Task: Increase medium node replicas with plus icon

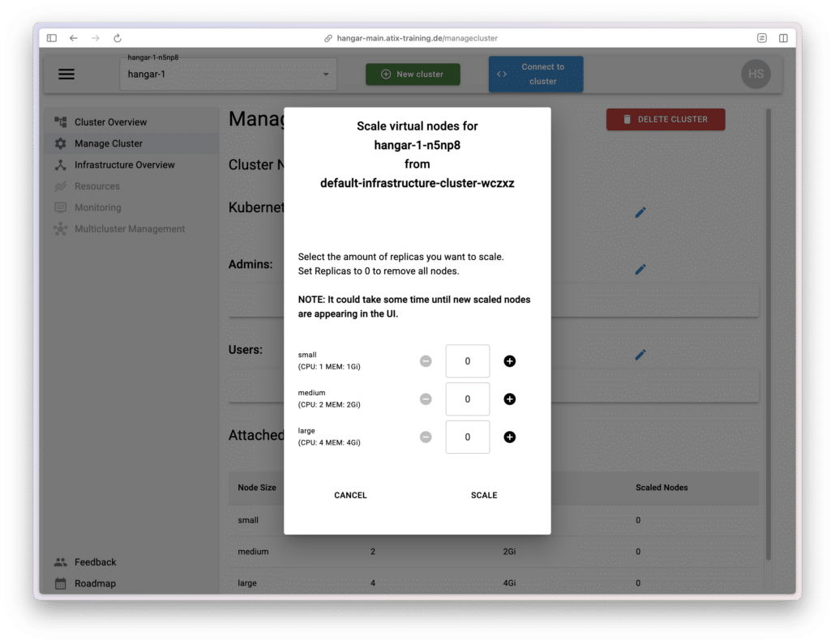Action: [x=509, y=399]
